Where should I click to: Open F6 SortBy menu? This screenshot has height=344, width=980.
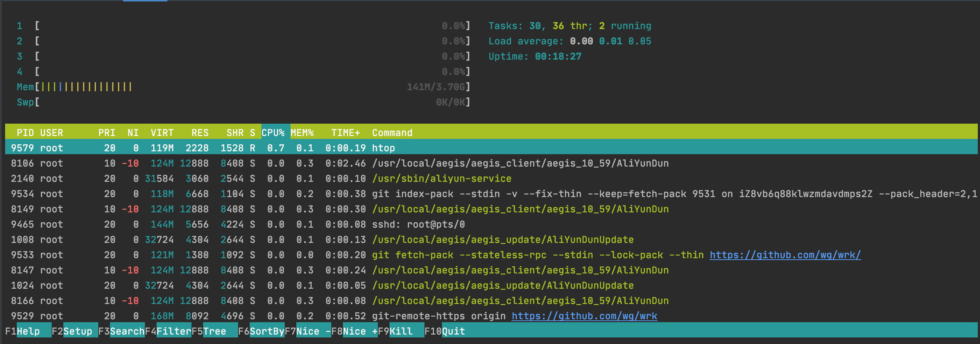[x=261, y=331]
